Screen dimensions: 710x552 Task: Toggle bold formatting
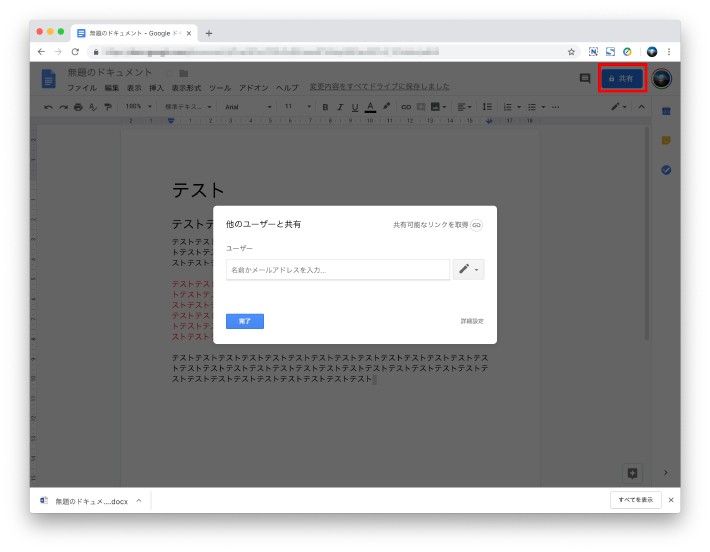325,107
